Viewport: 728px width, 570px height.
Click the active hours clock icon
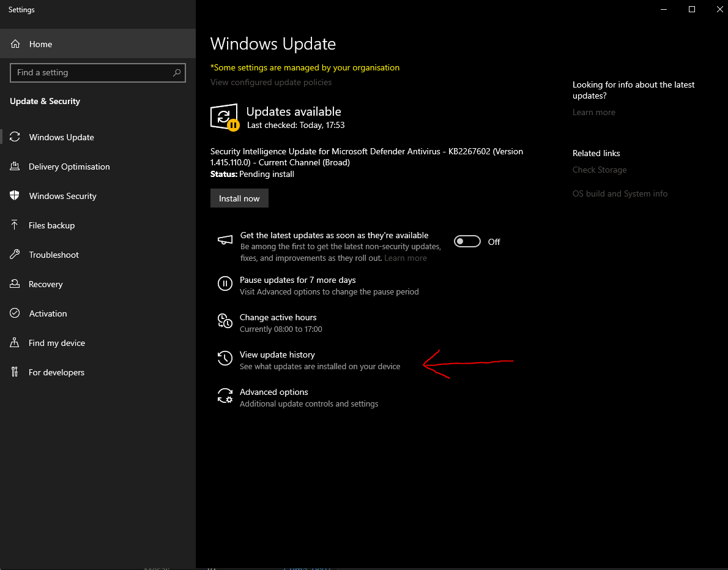[225, 321]
